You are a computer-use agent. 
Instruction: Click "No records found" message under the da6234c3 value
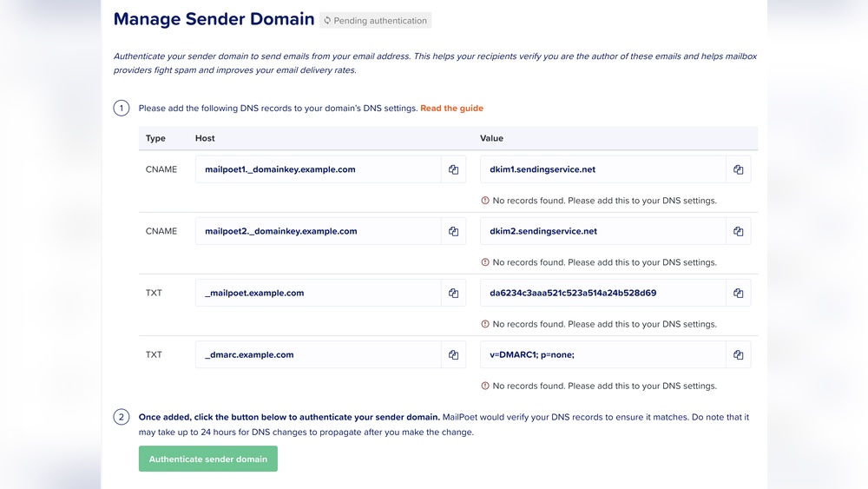604,324
